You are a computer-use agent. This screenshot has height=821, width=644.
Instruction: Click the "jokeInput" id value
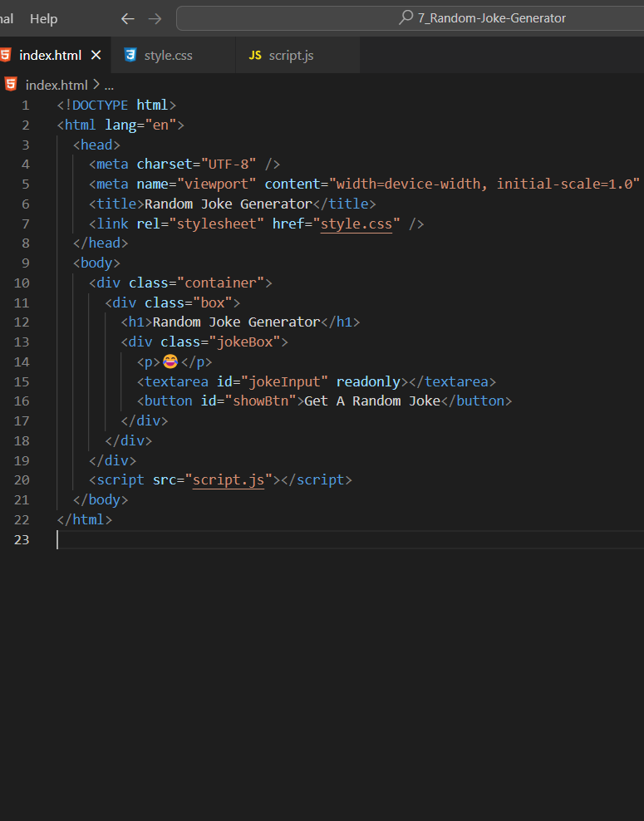284,381
